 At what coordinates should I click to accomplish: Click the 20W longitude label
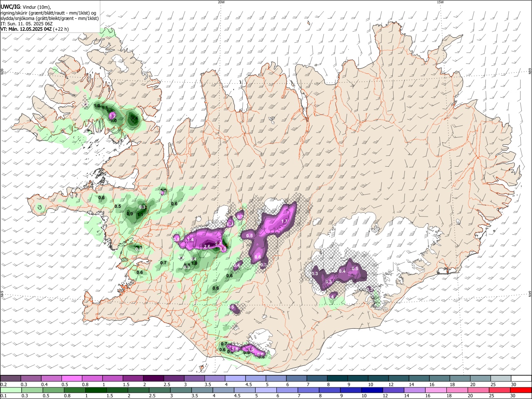[221, 2]
